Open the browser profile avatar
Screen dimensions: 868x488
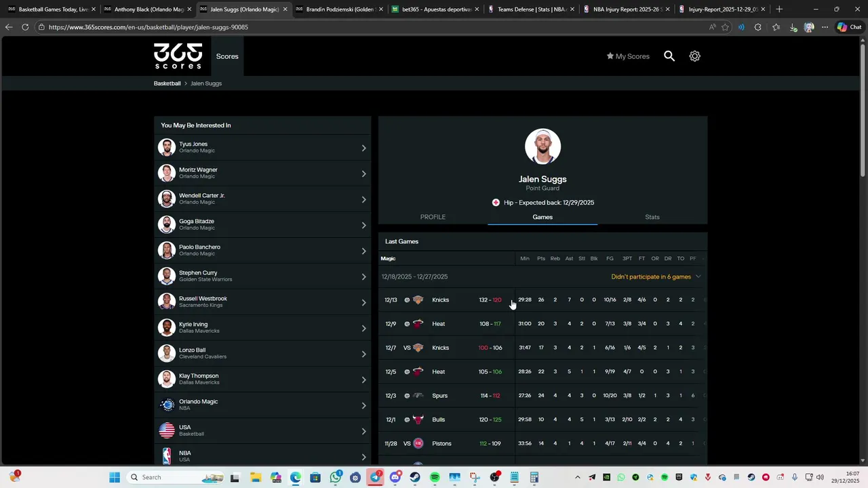click(x=809, y=27)
